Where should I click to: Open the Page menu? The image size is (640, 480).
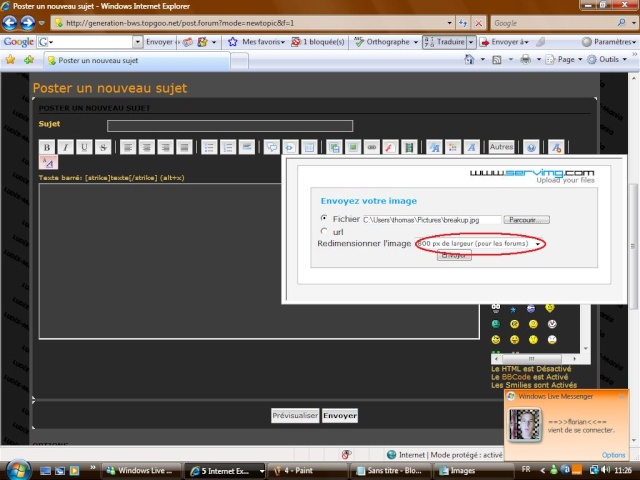564,60
